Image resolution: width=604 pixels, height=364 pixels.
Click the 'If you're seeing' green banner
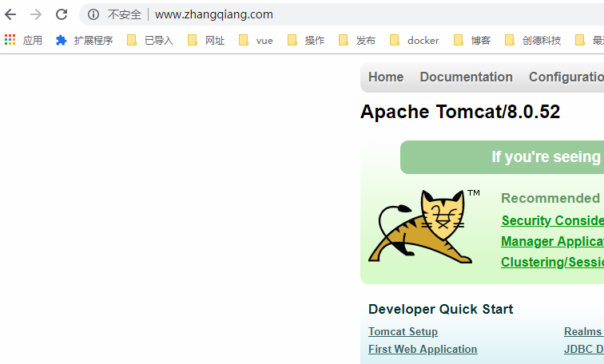click(x=502, y=157)
